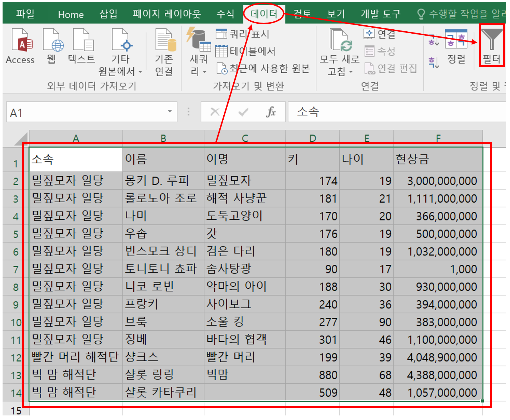Screen dimensions: 510x420
Task: Click cell 롤로노아 조로
Action: 163,199
